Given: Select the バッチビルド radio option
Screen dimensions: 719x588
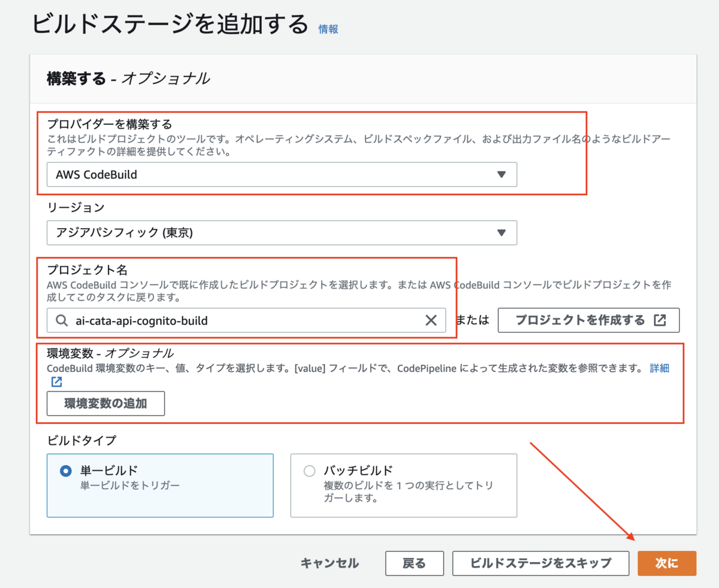Looking at the screenshot, I should [x=309, y=471].
